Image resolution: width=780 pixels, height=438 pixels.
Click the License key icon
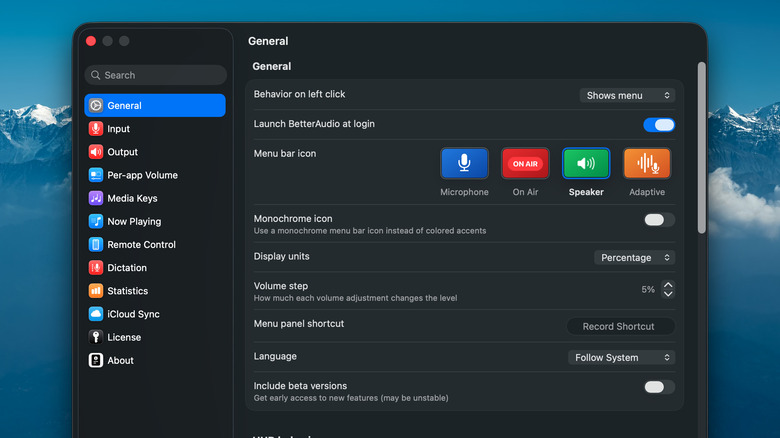pos(96,337)
